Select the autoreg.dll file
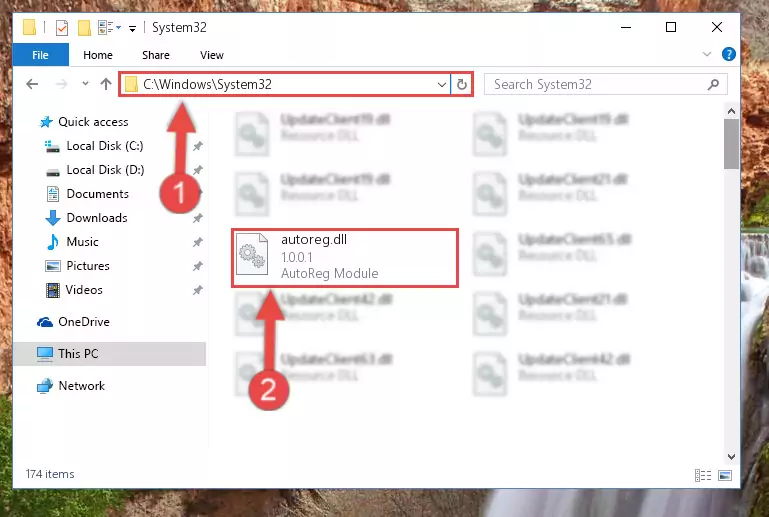This screenshot has height=517, width=769. click(345, 258)
